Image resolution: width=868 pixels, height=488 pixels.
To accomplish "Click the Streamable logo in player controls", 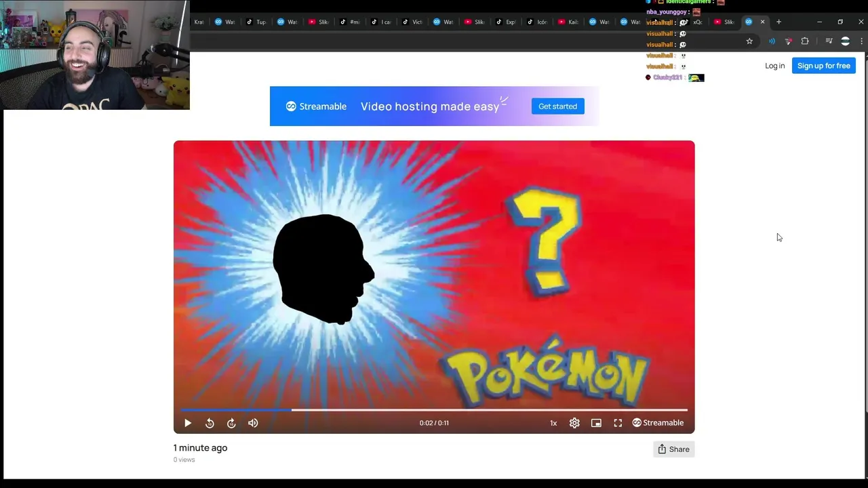I will click(x=658, y=423).
